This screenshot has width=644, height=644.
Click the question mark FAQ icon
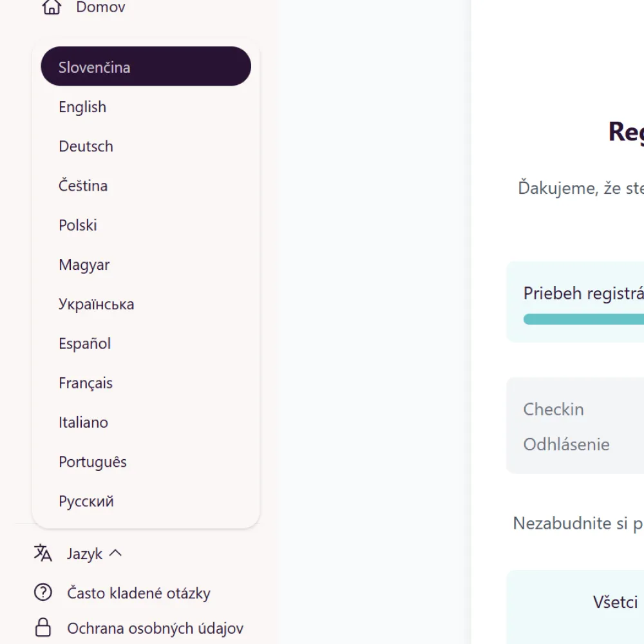click(x=43, y=592)
